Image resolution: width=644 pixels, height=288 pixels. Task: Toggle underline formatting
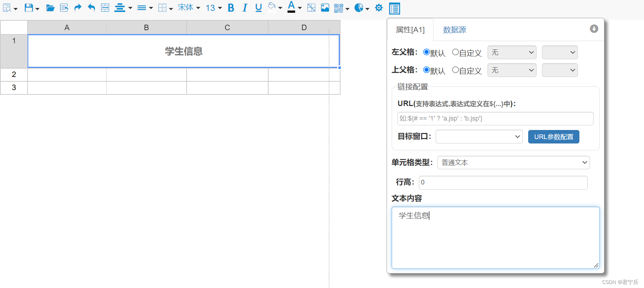click(x=258, y=8)
